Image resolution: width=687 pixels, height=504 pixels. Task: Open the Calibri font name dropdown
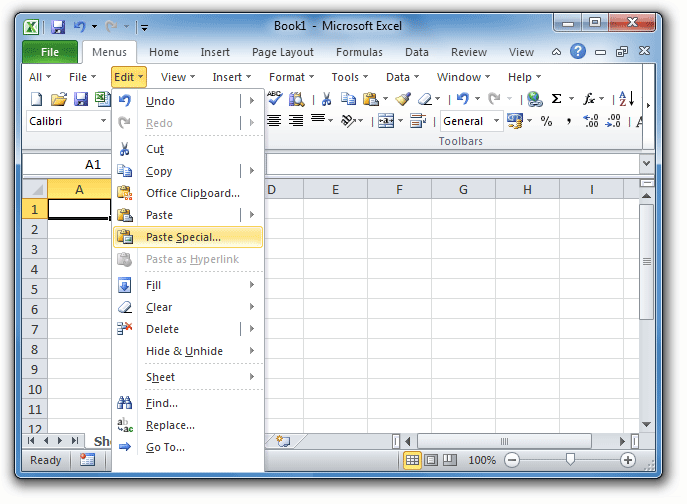(x=103, y=121)
